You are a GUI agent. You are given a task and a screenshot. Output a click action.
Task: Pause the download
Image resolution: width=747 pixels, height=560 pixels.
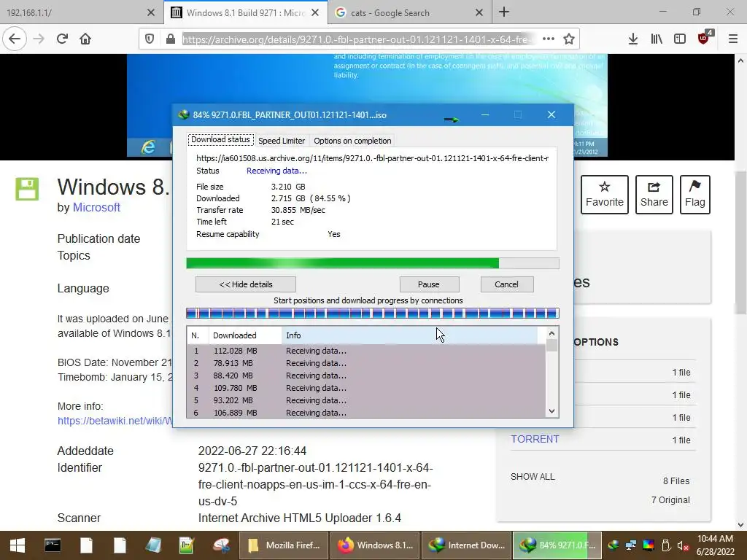click(429, 284)
